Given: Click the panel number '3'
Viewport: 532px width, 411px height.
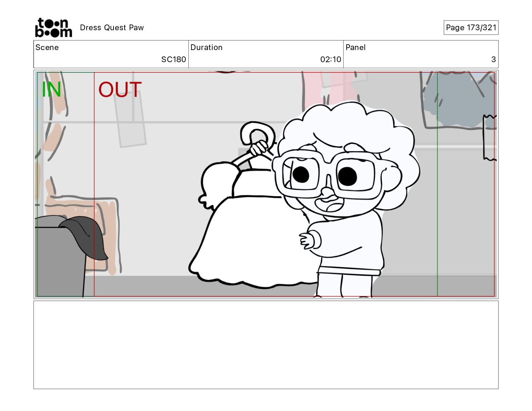Looking at the screenshot, I should click(x=493, y=59).
